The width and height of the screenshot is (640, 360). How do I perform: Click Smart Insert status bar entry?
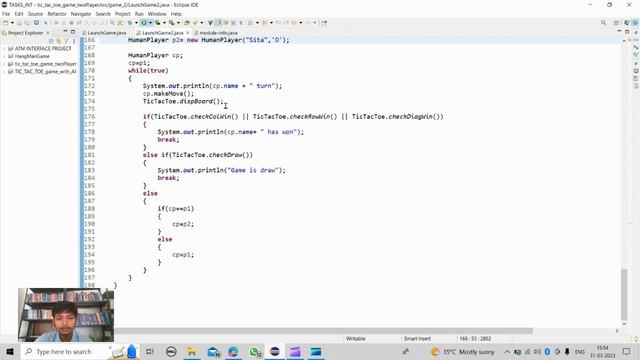417,339
